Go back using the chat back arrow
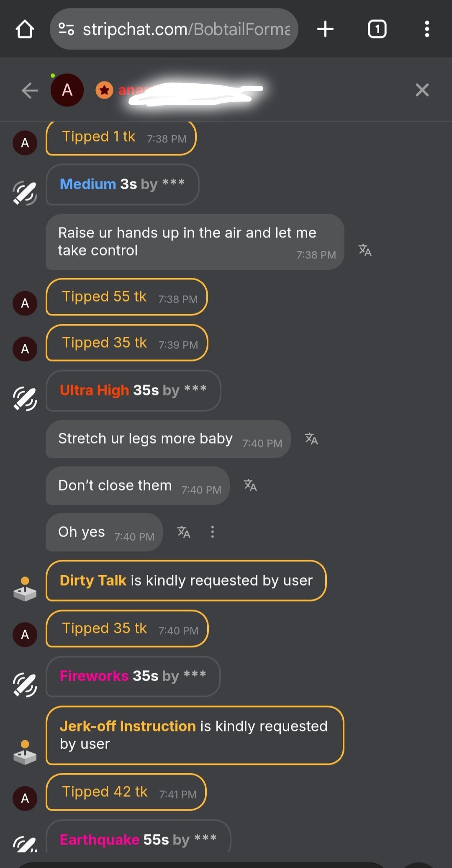The width and height of the screenshot is (452, 868). [x=30, y=90]
